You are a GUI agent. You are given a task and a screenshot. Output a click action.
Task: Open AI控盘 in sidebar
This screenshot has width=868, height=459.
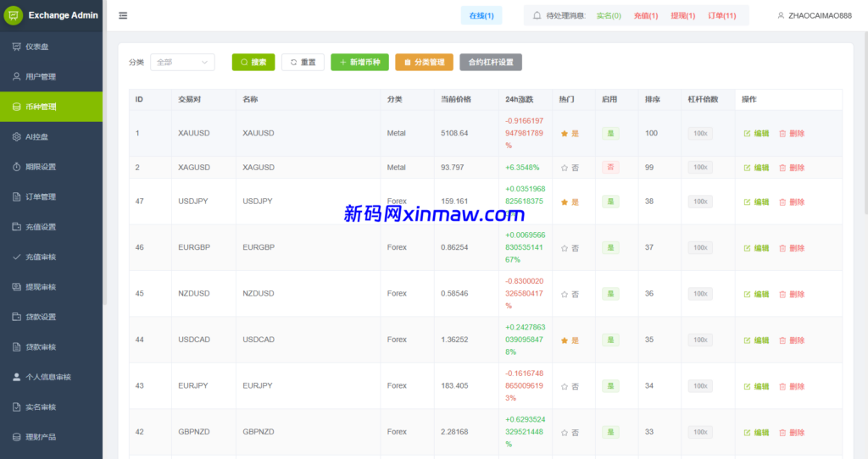click(x=51, y=136)
